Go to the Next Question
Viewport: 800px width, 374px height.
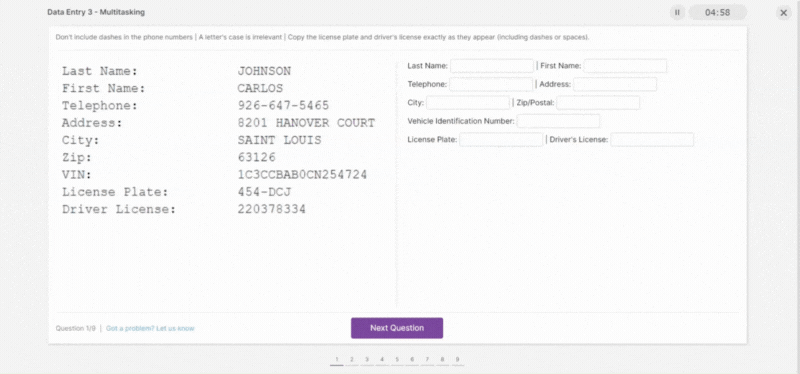397,328
